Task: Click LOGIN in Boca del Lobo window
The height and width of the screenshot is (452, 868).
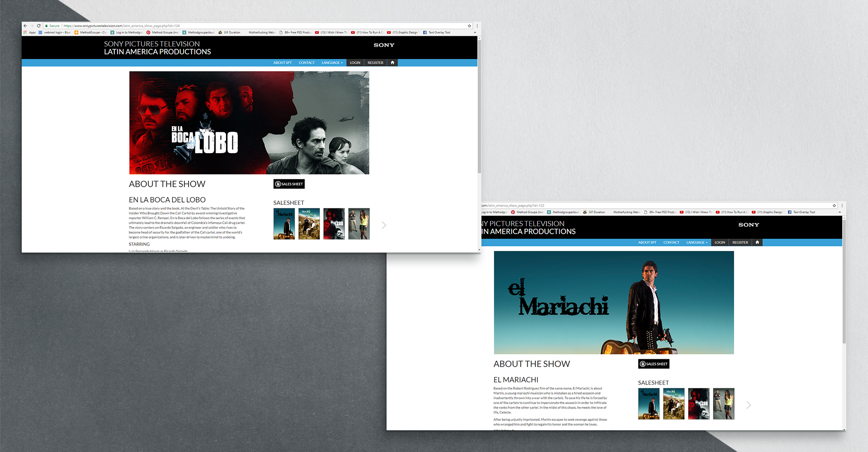Action: [x=355, y=63]
